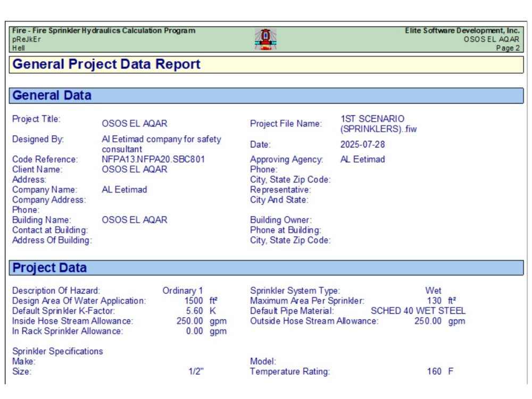The width and height of the screenshot is (532, 399).
Task: Select the temperature value '160'
Action: point(434,371)
